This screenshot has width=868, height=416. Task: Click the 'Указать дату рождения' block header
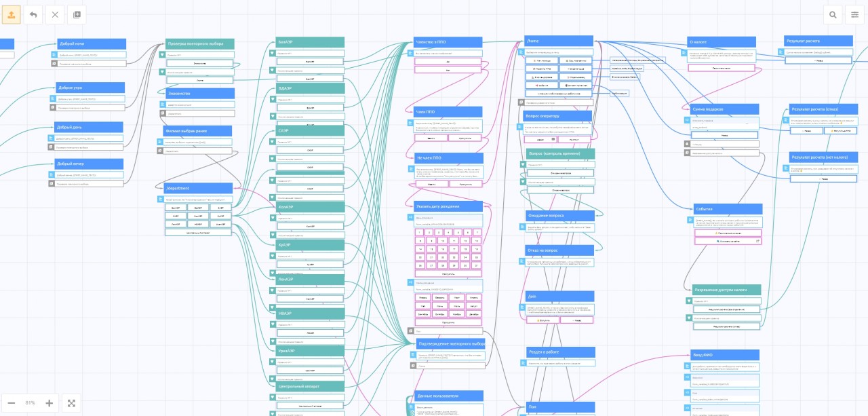click(x=448, y=206)
